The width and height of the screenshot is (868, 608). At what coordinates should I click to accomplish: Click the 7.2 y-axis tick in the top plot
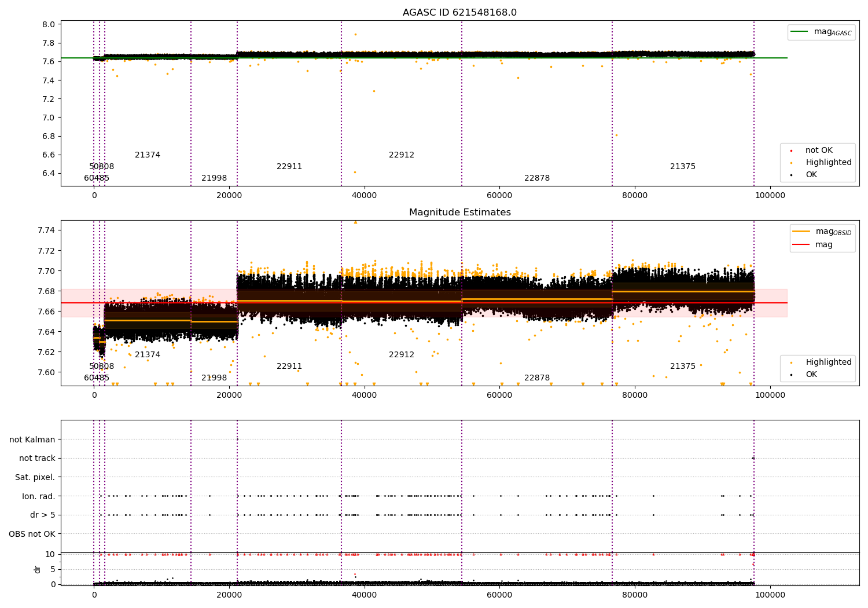click(49, 99)
